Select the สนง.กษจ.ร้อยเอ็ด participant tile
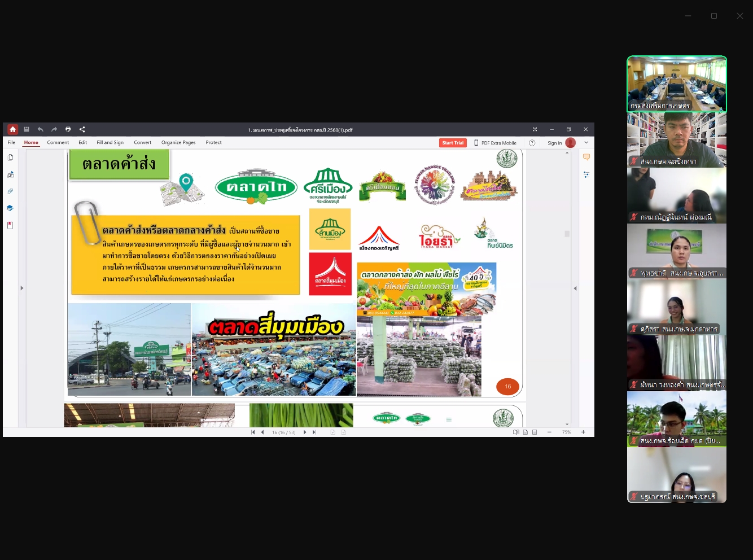This screenshot has height=560, width=753. coord(677,419)
